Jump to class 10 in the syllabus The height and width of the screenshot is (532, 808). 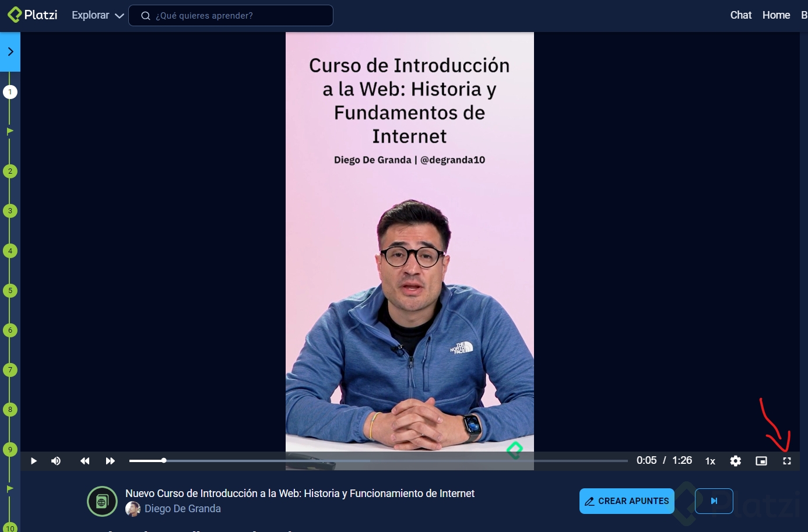tap(10, 528)
